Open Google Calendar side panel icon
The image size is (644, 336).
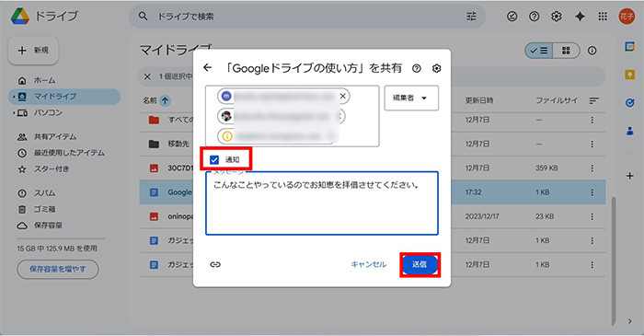[x=629, y=46]
